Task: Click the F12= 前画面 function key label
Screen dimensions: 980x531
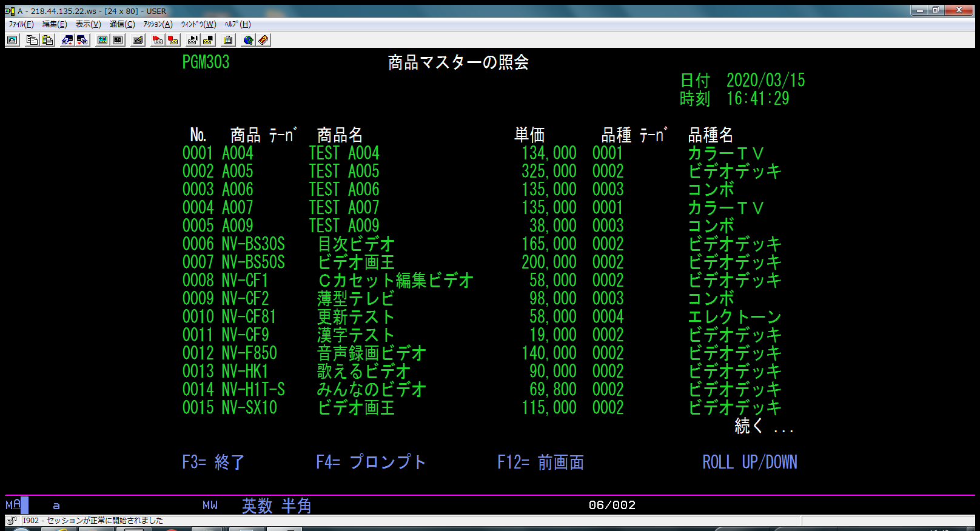Action: 540,462
